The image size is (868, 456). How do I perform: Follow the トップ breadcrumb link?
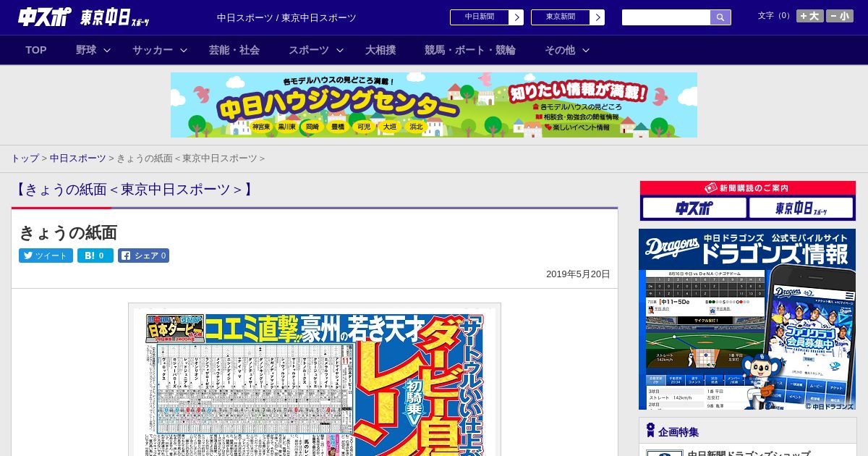(25, 159)
